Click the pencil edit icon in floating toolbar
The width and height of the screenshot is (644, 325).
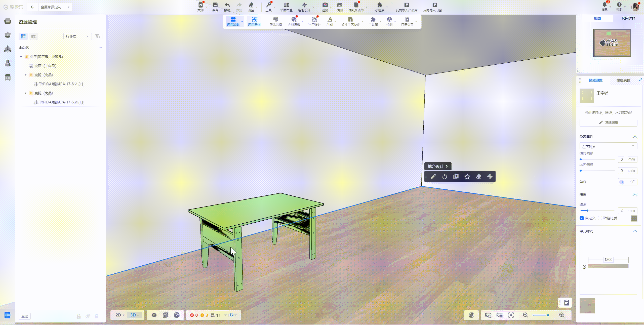pos(433,177)
